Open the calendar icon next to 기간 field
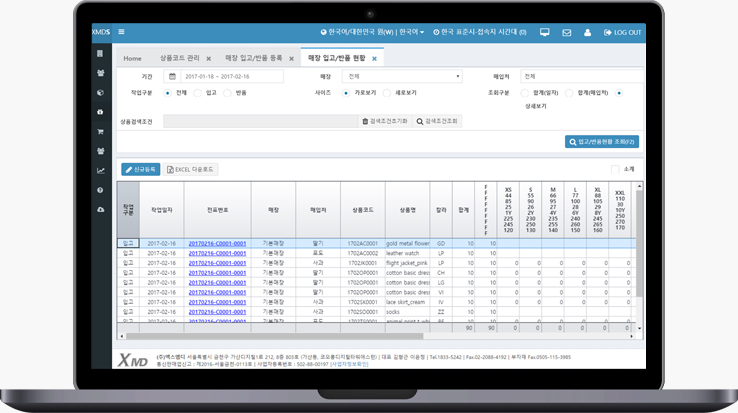 coord(172,76)
